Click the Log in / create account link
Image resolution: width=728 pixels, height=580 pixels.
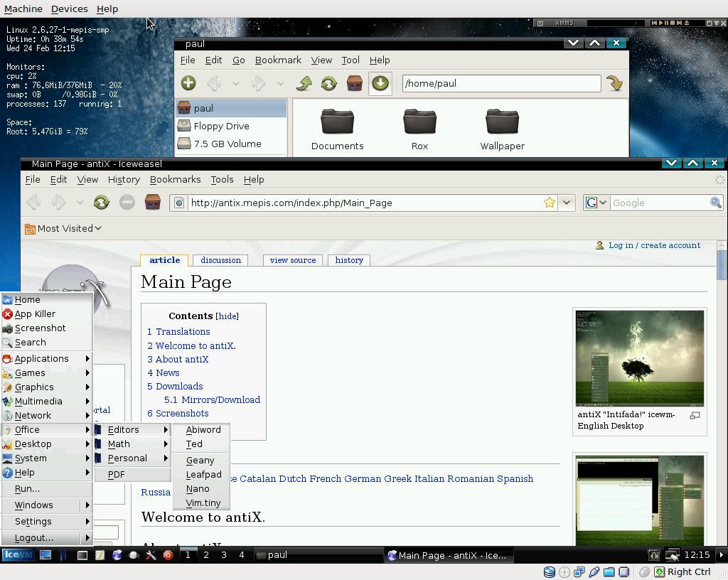click(x=654, y=245)
